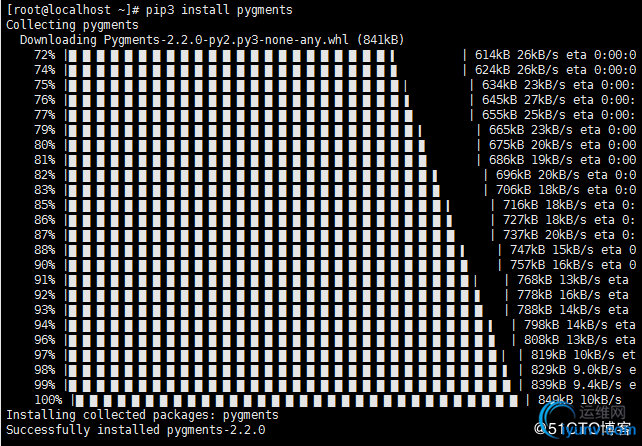Click the '(841kB)' file size text

(380, 40)
